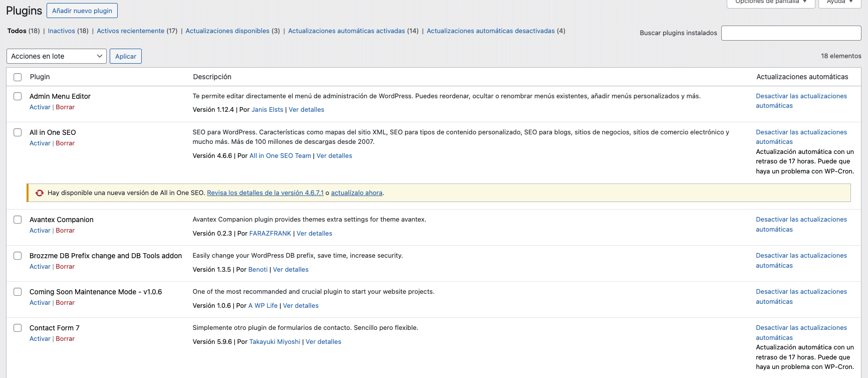Open the Janis Elsts author link
The width and height of the screenshot is (868, 378).
tap(267, 110)
